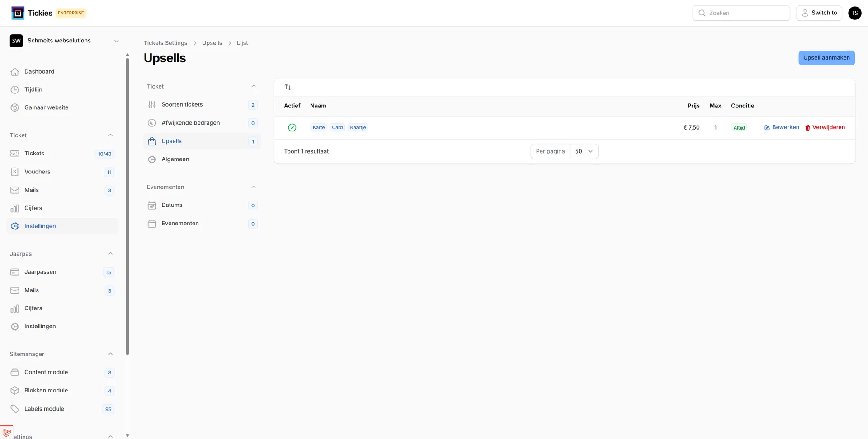
Task: Click the Tickies logo icon
Action: click(18, 13)
